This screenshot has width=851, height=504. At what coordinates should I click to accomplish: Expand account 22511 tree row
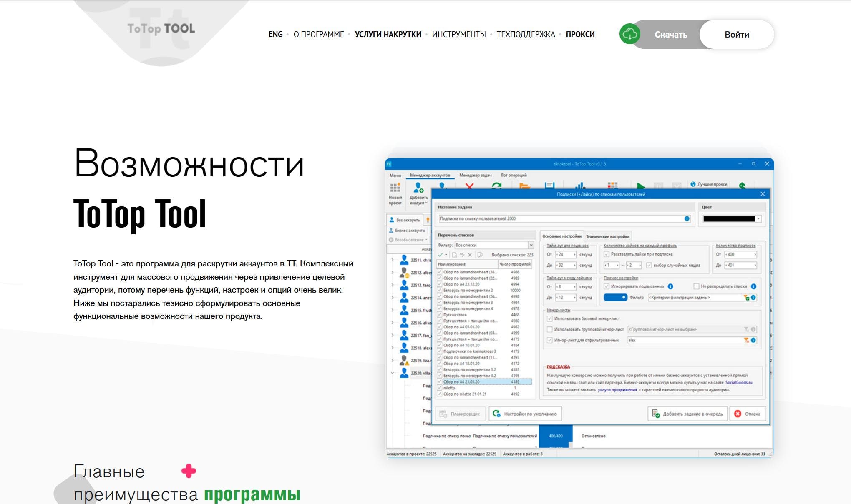[x=392, y=260]
